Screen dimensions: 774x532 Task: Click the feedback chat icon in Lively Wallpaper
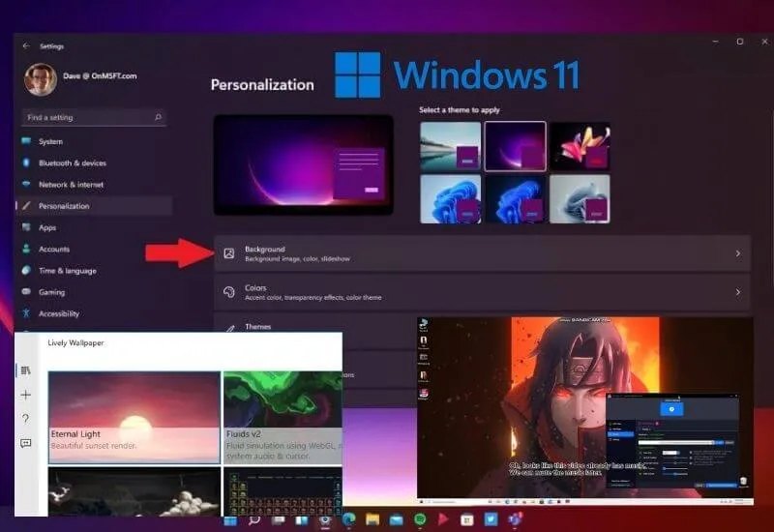[x=26, y=443]
